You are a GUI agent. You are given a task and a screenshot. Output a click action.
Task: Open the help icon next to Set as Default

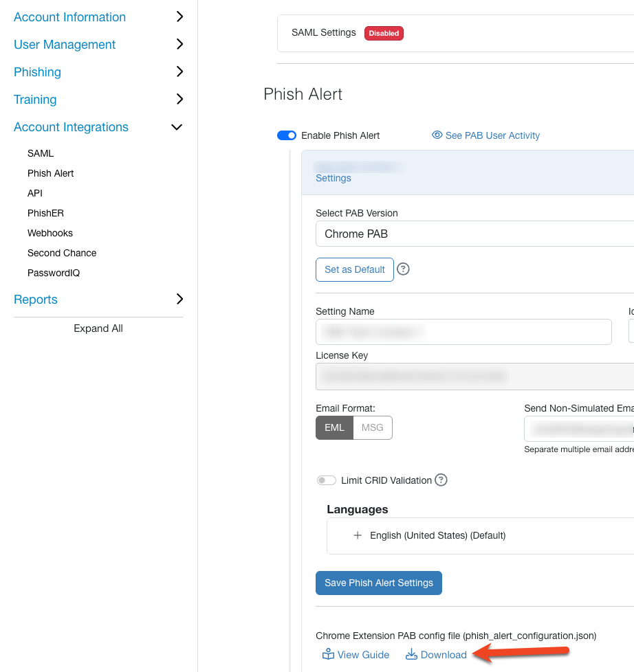point(403,269)
